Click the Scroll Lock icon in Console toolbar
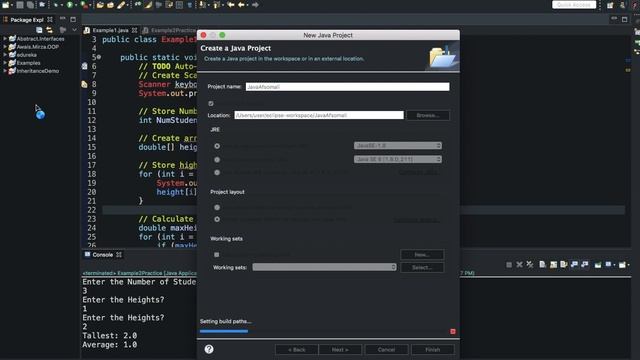640x360 pixels. pos(553,265)
